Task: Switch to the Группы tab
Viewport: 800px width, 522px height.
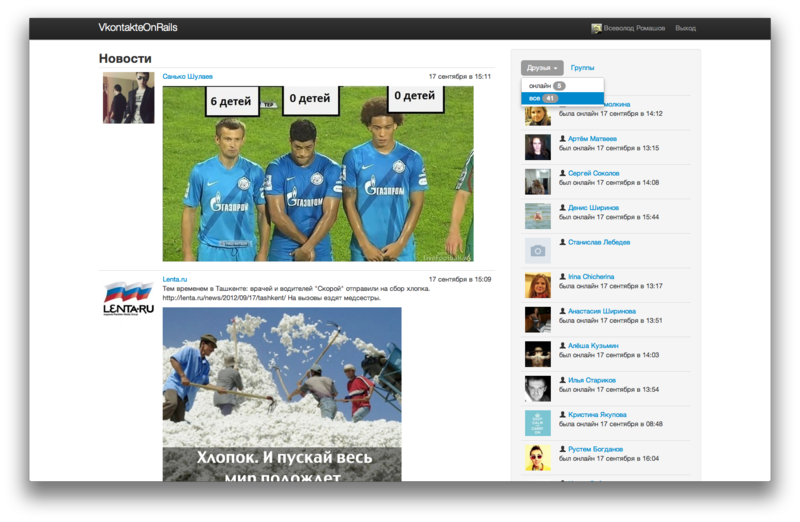Action: 582,67
